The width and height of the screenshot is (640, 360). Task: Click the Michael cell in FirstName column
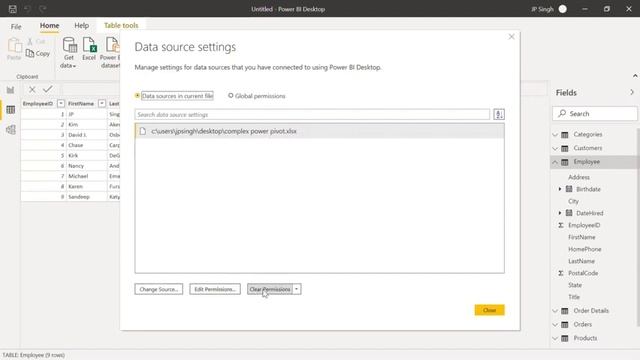(x=87, y=176)
